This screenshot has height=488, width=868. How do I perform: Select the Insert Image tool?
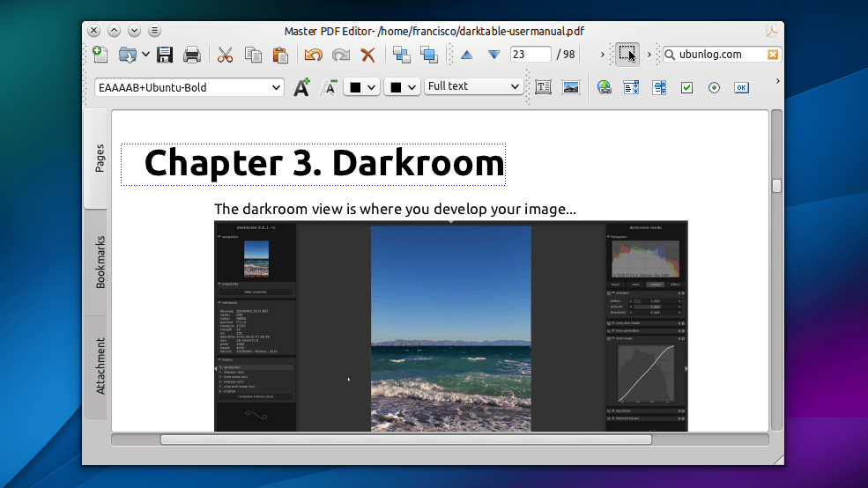[x=570, y=87]
